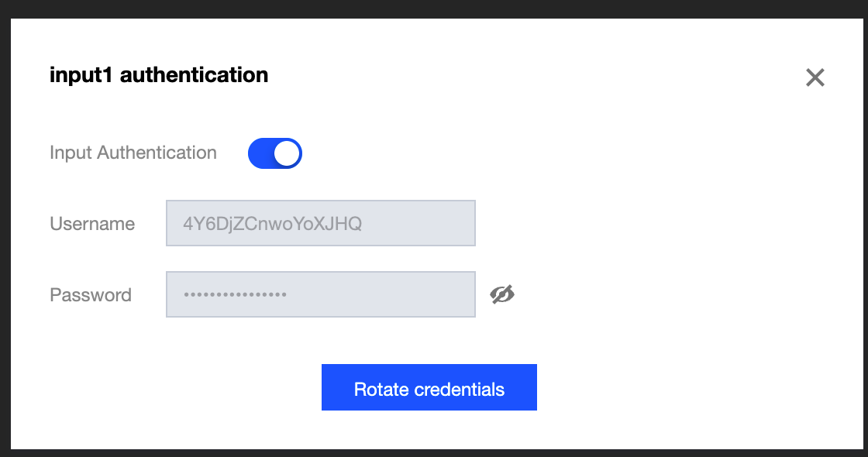Viewport: 868px width, 457px height.
Task: Click the white knob of the authentication toggle
Action: pyautogui.click(x=287, y=153)
